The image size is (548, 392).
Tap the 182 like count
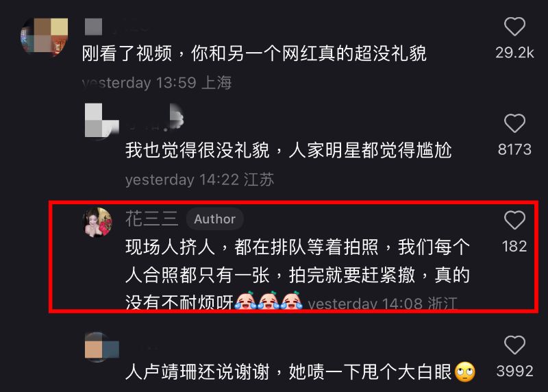click(x=514, y=247)
